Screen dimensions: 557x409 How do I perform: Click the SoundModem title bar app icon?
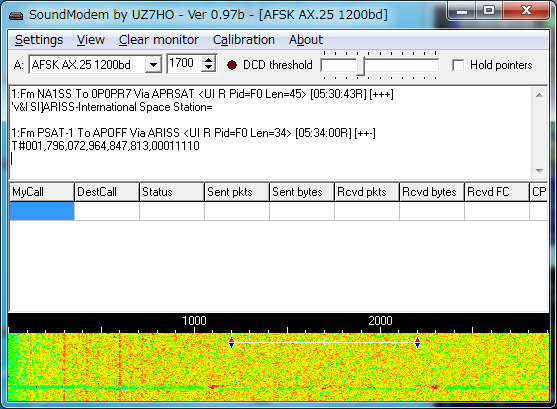tap(16, 15)
